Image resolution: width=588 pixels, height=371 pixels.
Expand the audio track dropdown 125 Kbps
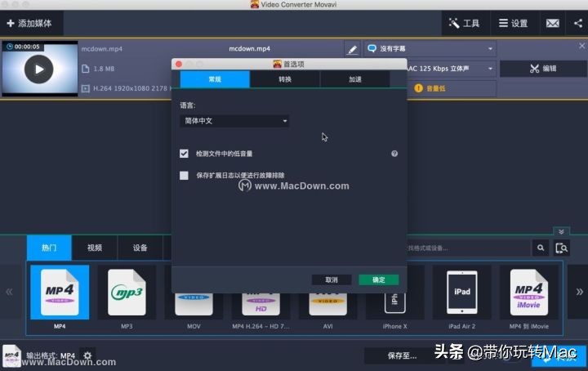point(451,69)
